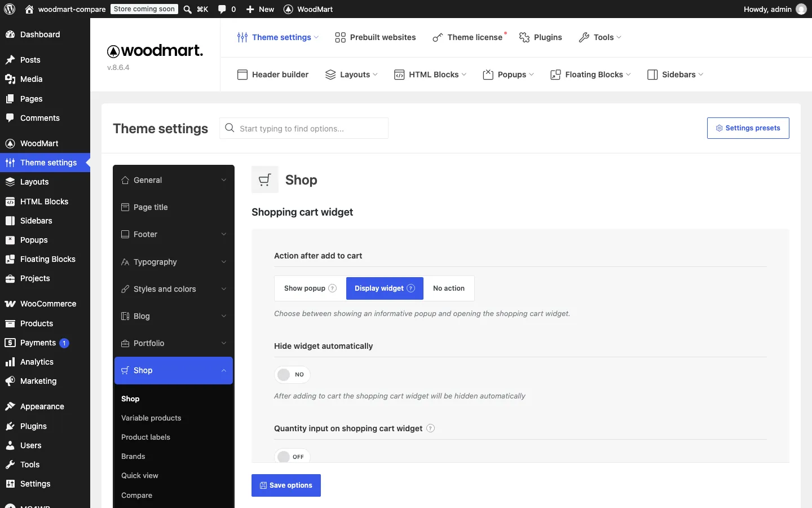Viewport: 812px width, 508px height.
Task: Open Product labels subsection
Action: [145, 437]
